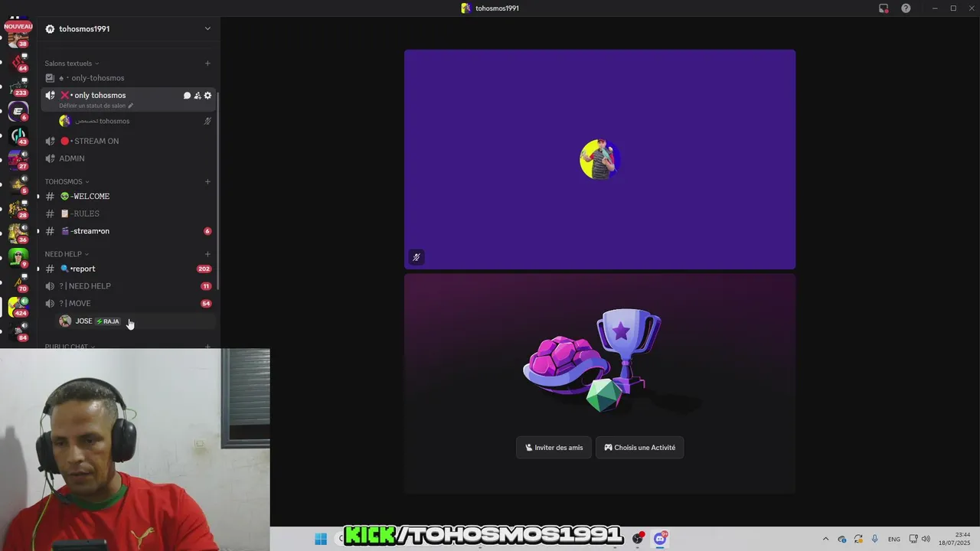This screenshot has height=551, width=980.
Task: Open tohosmos1991 server dropdown menu
Action: (207, 29)
